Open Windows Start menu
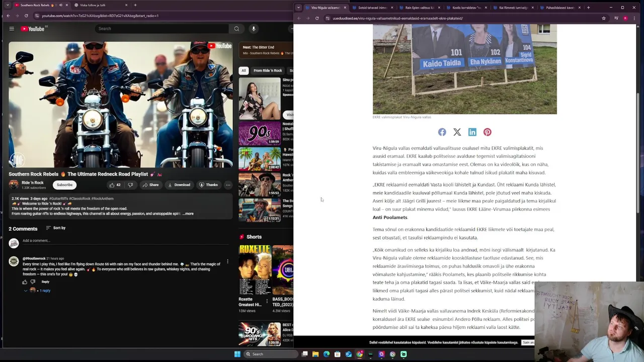This screenshot has height=362, width=644. tap(237, 354)
